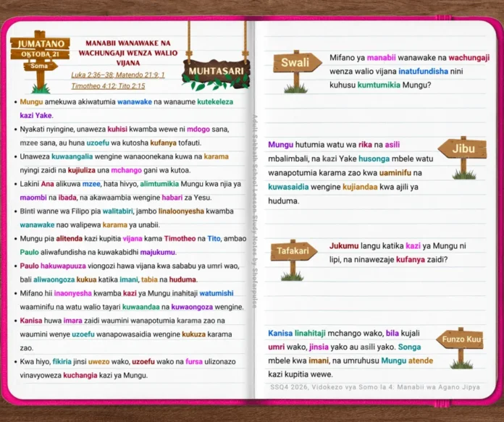Click the Jibu arrow signpost
This screenshot has height=422, width=504.
point(463,158)
